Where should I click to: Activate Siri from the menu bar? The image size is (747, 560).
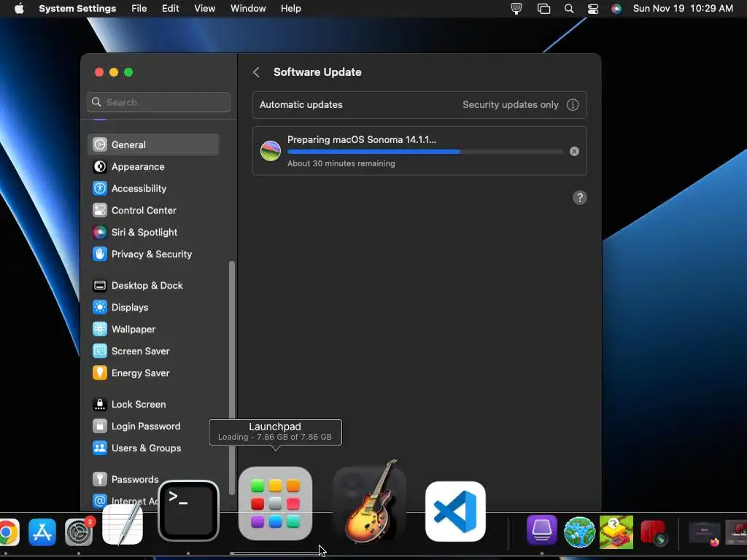[616, 9]
